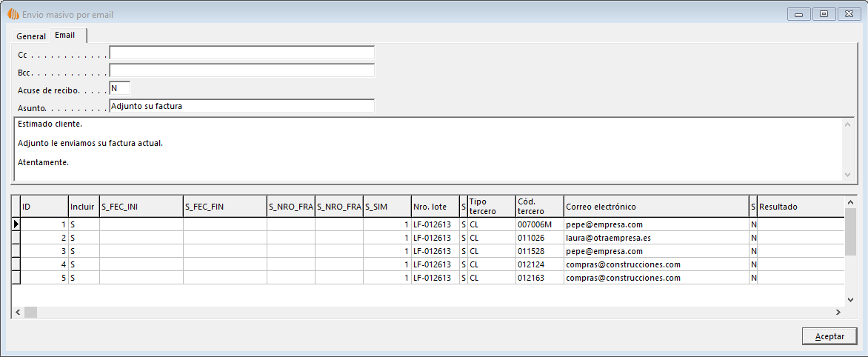Focus the Acuse de recibo field
This screenshot has width=868, height=357.
pos(119,88)
